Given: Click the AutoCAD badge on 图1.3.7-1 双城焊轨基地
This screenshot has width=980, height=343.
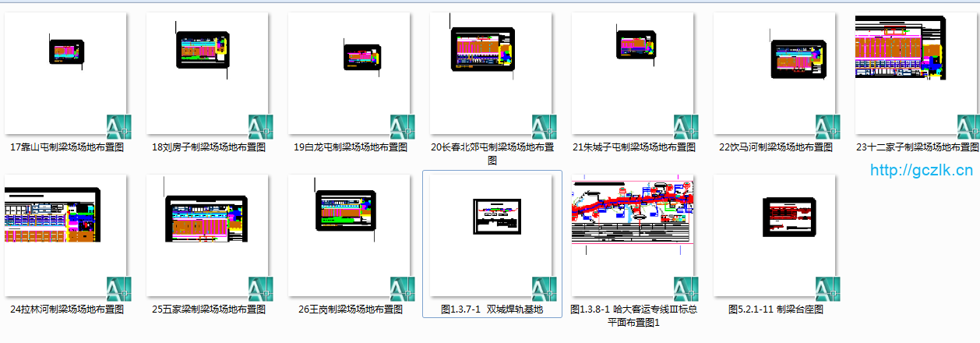Looking at the screenshot, I should [x=544, y=288].
